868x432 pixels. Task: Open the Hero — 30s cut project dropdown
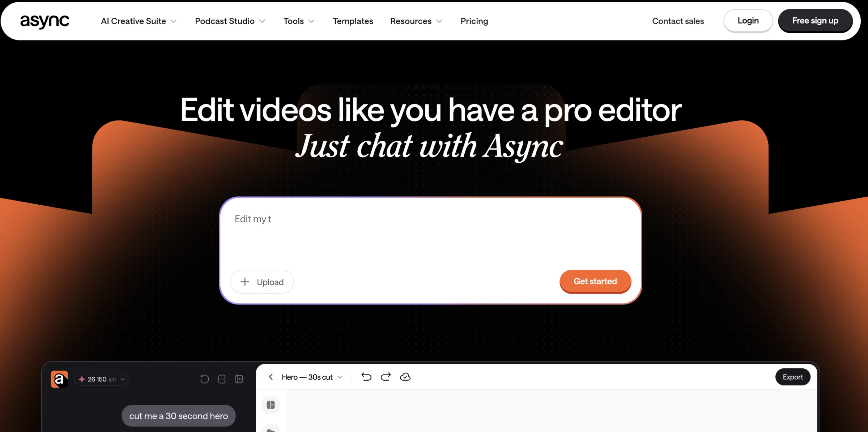click(x=312, y=377)
